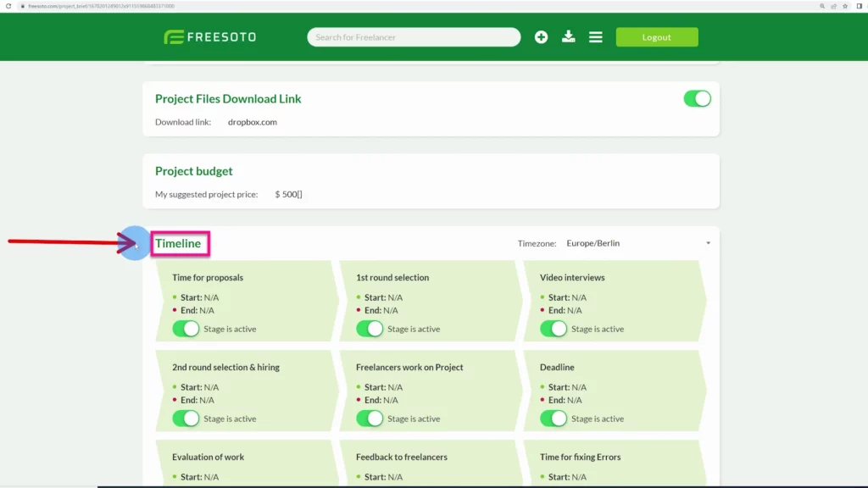Click the Freesoto logo

210,37
